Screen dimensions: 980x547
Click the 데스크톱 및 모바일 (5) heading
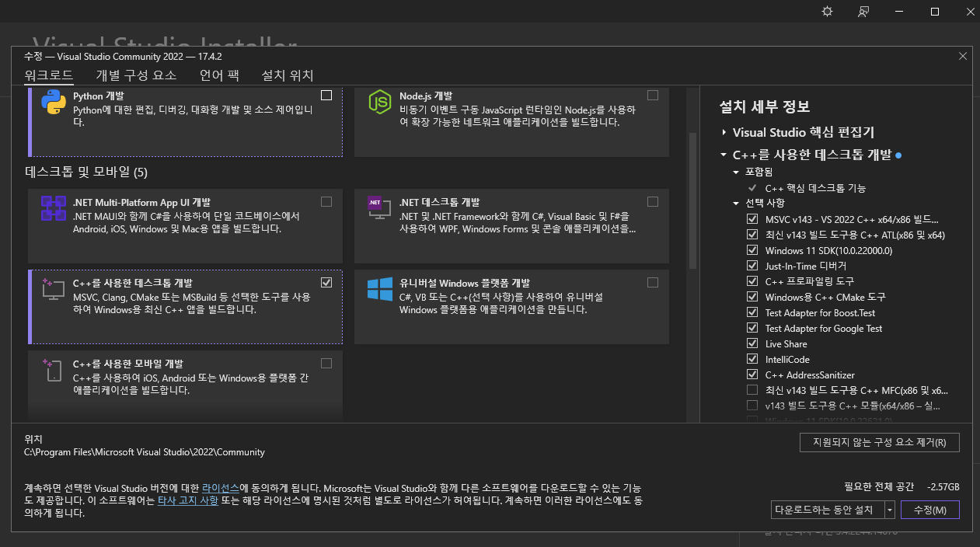click(86, 172)
